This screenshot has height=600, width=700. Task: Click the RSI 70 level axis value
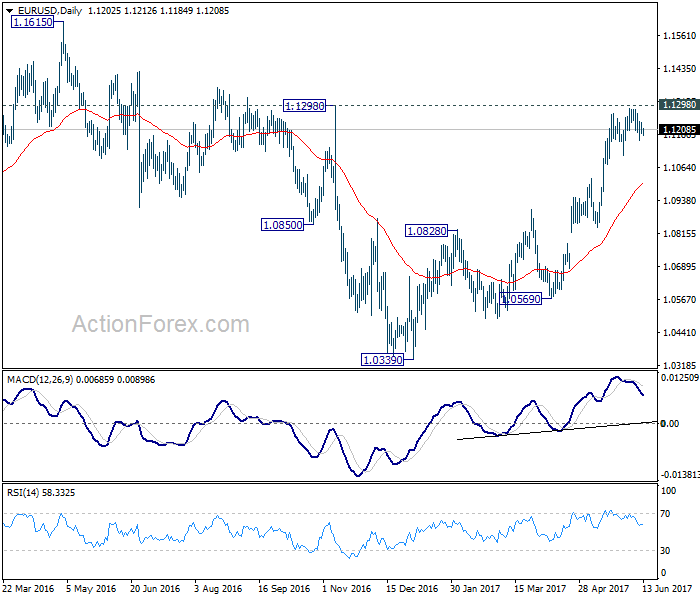pos(665,514)
